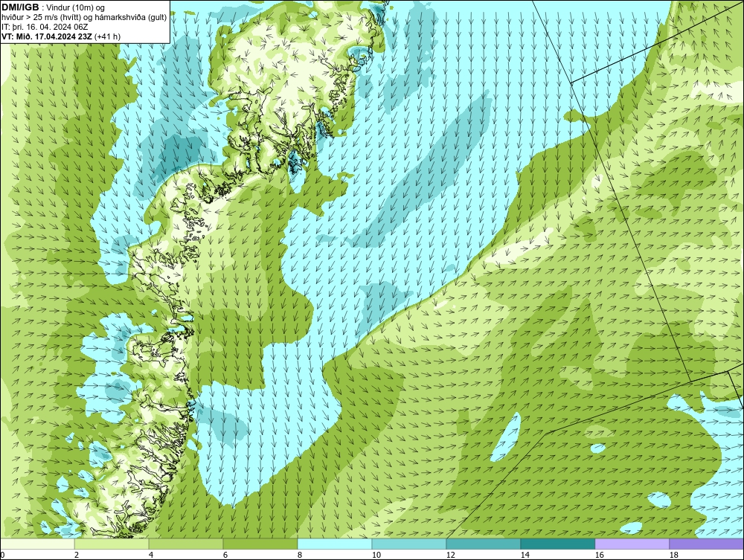Click the 16–18 m/s lavender legend swatch
Viewport: 744px width, 560px height.
(632, 544)
